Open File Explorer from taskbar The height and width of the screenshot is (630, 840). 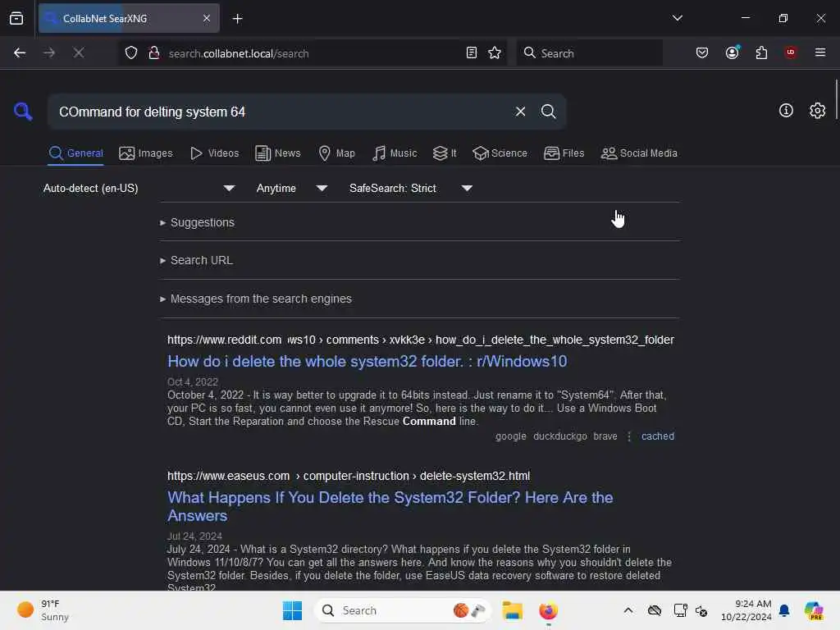tap(512, 610)
